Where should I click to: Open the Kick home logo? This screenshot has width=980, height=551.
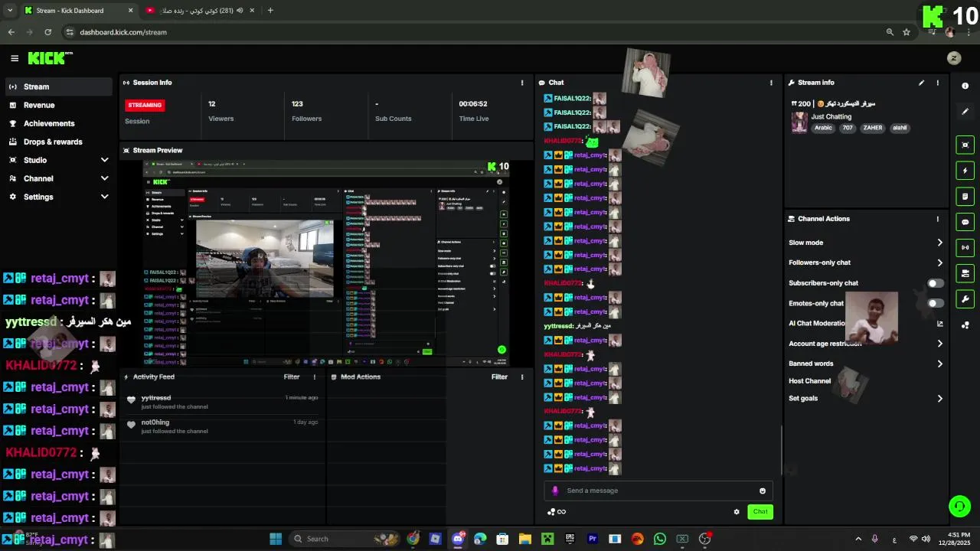(x=50, y=58)
